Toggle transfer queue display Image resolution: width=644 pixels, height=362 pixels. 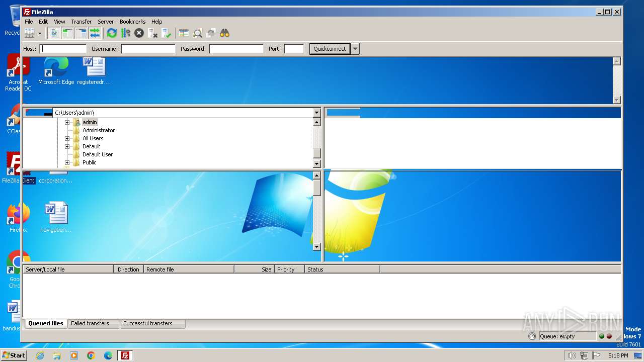(x=95, y=33)
